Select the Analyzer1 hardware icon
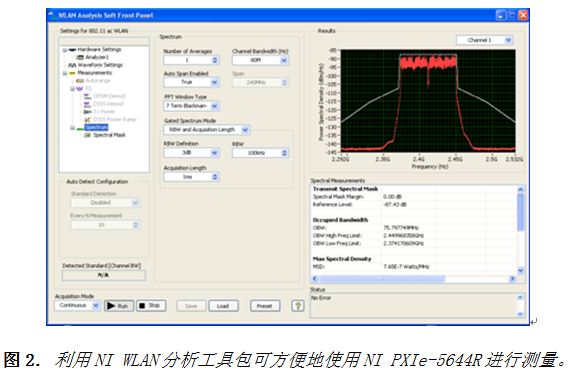This screenshot has height=374, width=569. pos(80,57)
